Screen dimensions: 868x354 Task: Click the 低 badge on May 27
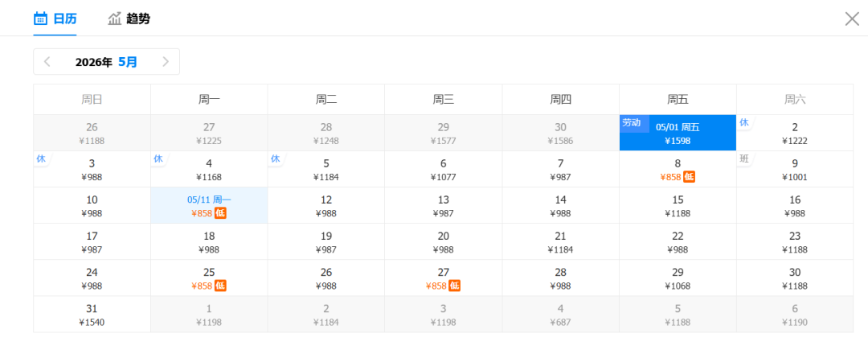pos(455,286)
